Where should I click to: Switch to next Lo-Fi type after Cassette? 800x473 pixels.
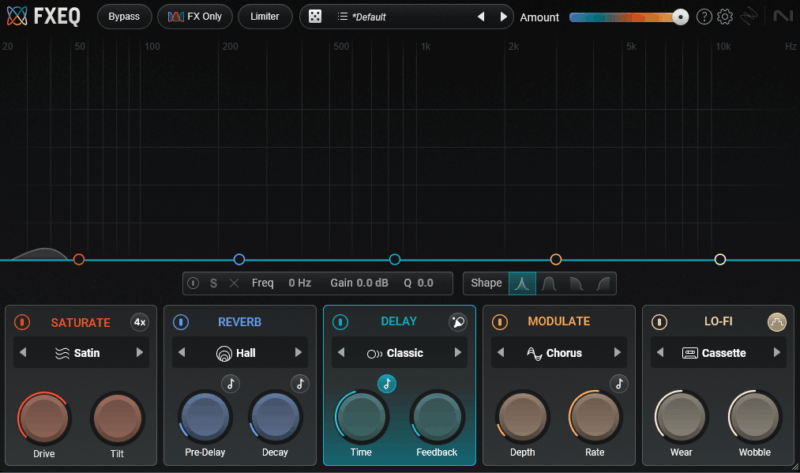[777, 353]
